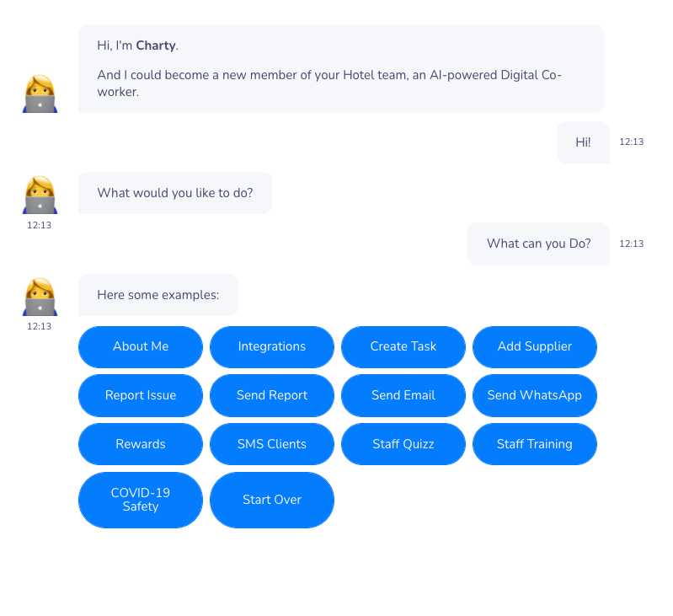Click the 'Hi, I'm Charty' message bubble

(x=341, y=69)
